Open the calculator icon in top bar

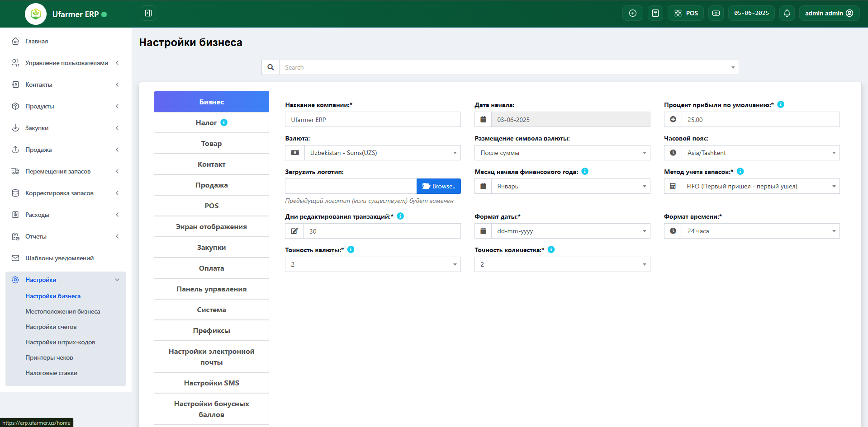point(655,13)
